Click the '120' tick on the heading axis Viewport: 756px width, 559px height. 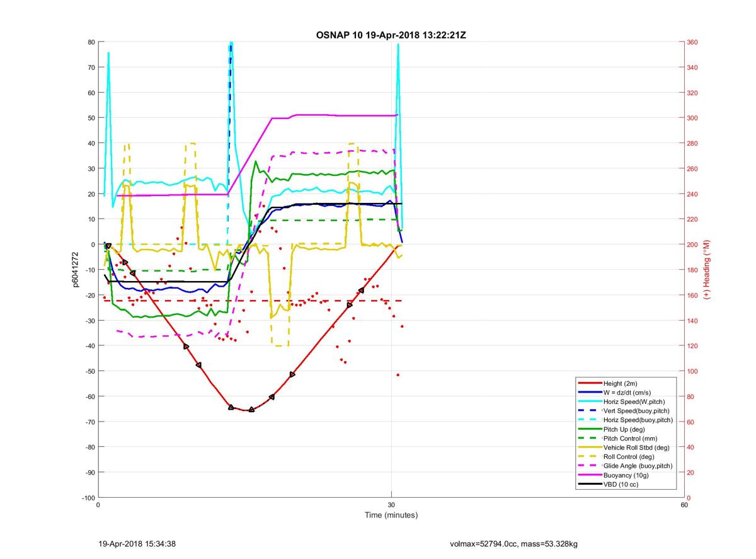click(693, 345)
